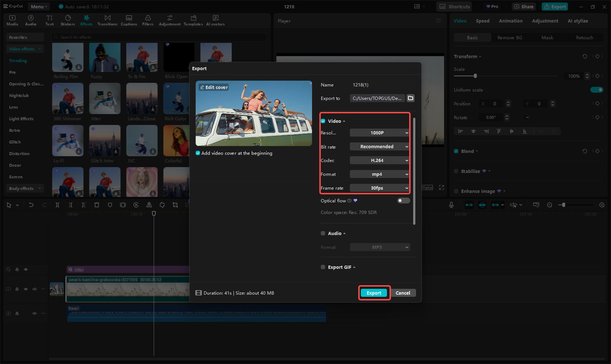The image size is (611, 364).
Task: Collapse the Export GIF section
Action: (354, 267)
